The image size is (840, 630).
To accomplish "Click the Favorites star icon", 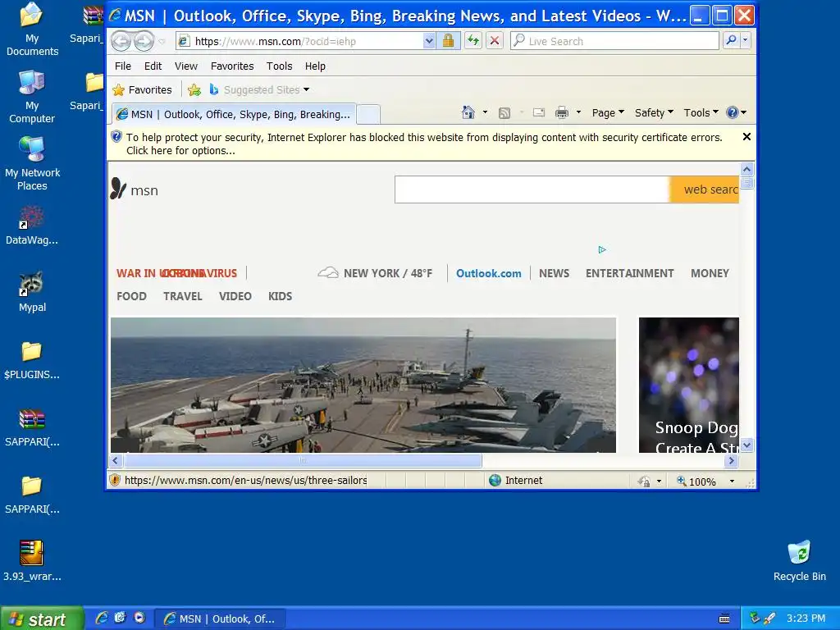I will pos(118,90).
